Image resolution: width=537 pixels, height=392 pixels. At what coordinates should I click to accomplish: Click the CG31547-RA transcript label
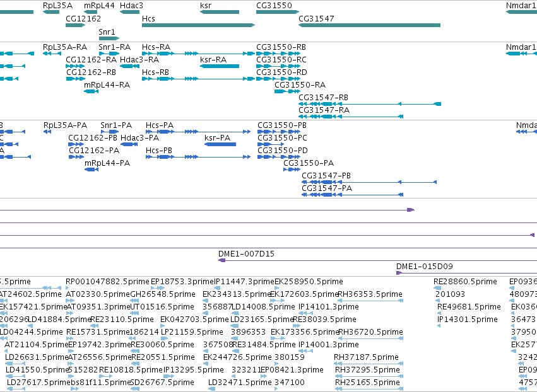324,110
